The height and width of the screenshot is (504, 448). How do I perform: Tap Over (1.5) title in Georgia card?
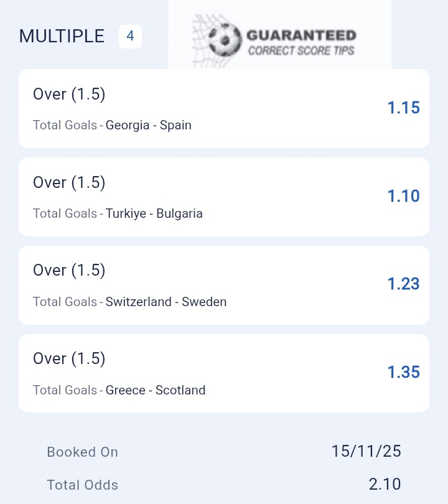tap(69, 94)
